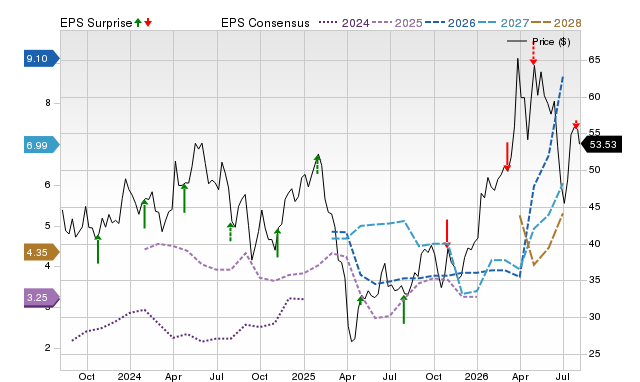
Task: Toggle the 2024 EPS consensus legend entry
Action: click(x=344, y=23)
